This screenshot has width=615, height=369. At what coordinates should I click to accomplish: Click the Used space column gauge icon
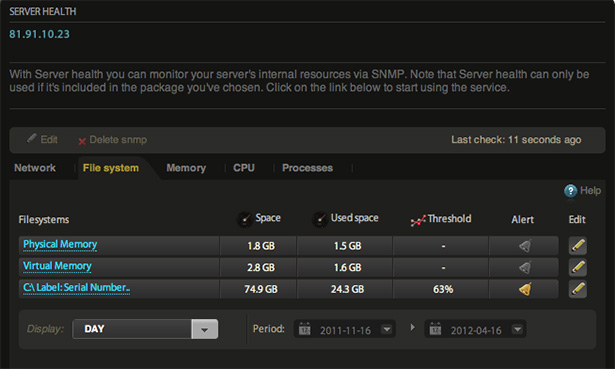(320, 219)
